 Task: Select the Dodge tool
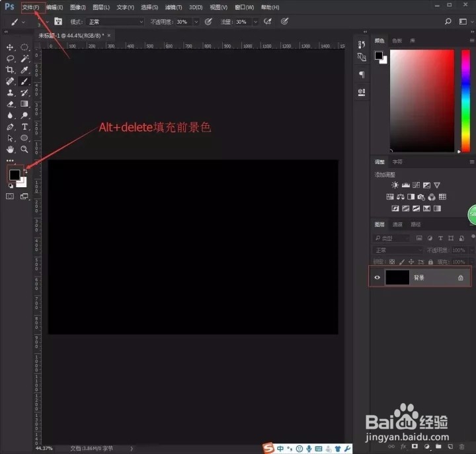coord(24,115)
